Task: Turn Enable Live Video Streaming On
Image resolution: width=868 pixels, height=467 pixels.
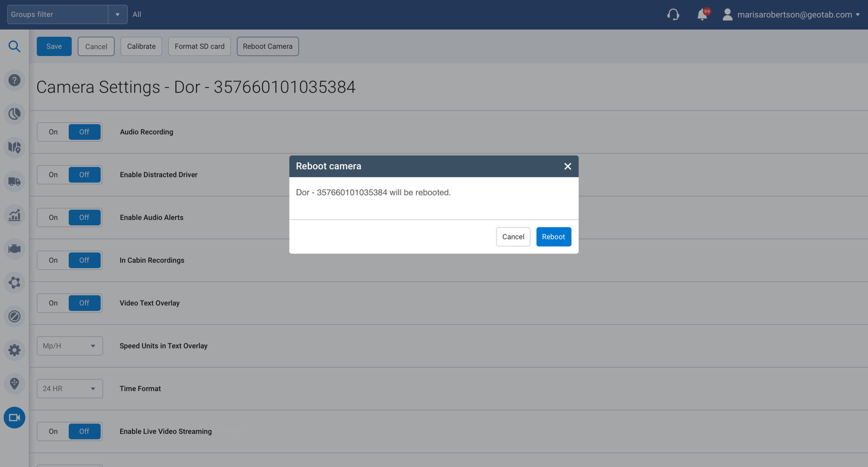Action: [53, 431]
